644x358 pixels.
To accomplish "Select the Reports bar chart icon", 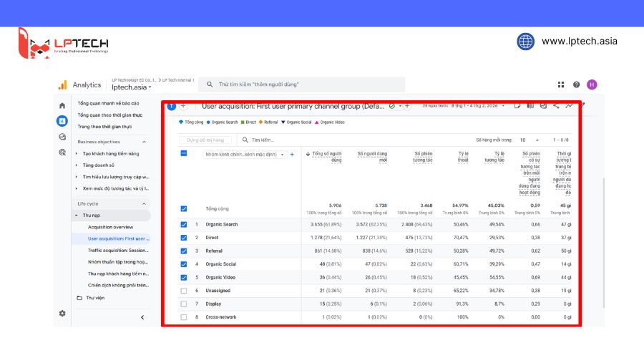I will [62, 121].
